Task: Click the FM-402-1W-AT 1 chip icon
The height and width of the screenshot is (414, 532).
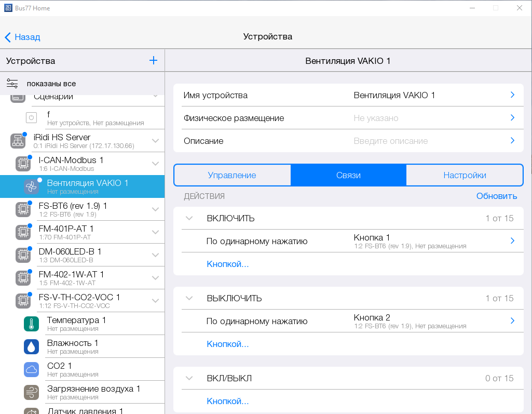Action: tap(23, 277)
